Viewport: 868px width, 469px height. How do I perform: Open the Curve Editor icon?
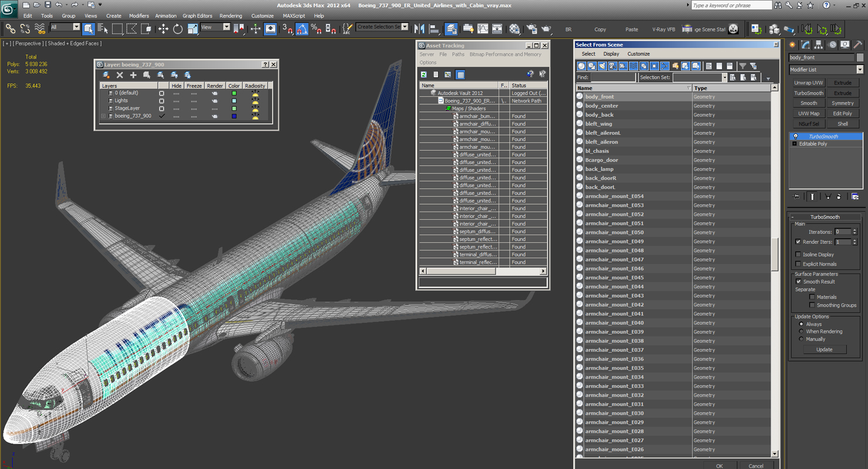pyautogui.click(x=483, y=28)
